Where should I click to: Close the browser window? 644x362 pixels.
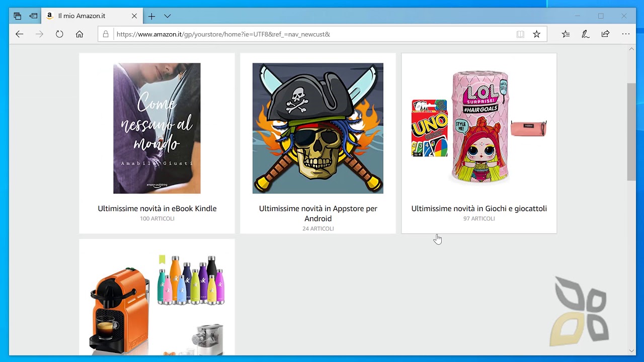point(624,16)
